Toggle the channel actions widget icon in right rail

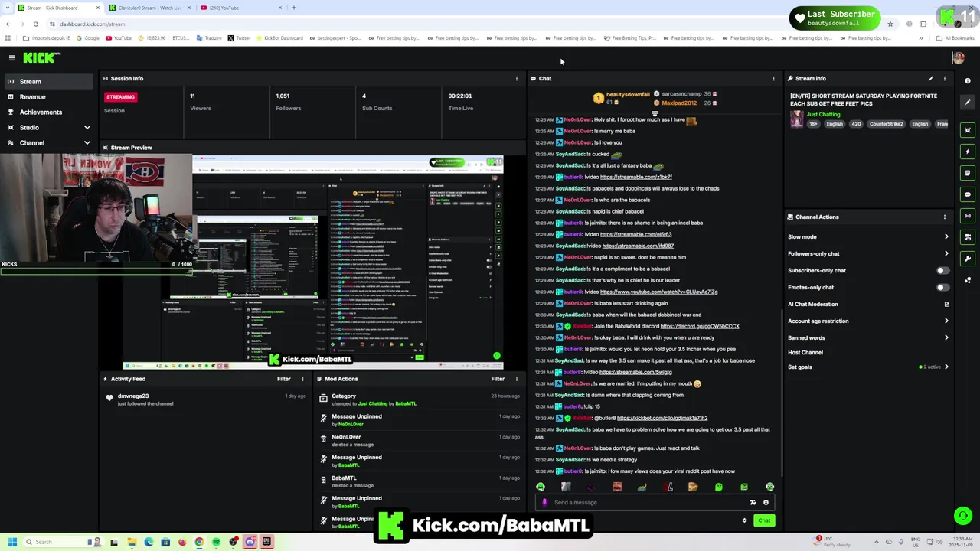pos(968,237)
